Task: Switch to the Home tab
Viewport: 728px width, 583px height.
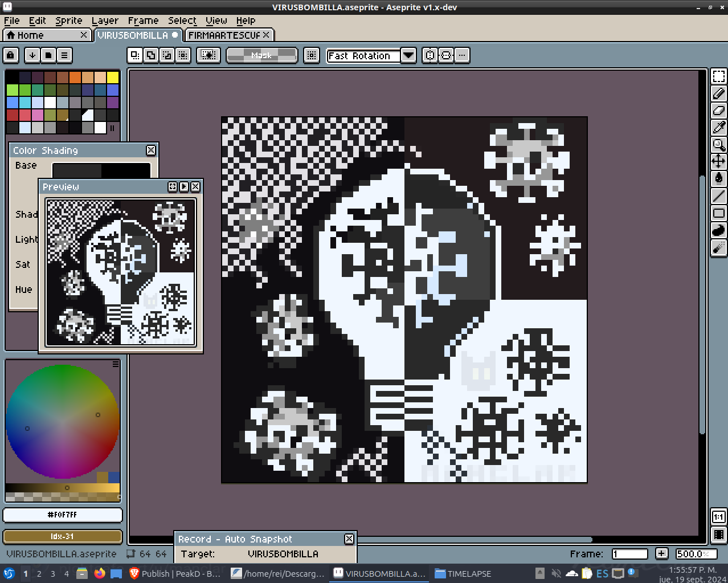Action: [x=46, y=35]
